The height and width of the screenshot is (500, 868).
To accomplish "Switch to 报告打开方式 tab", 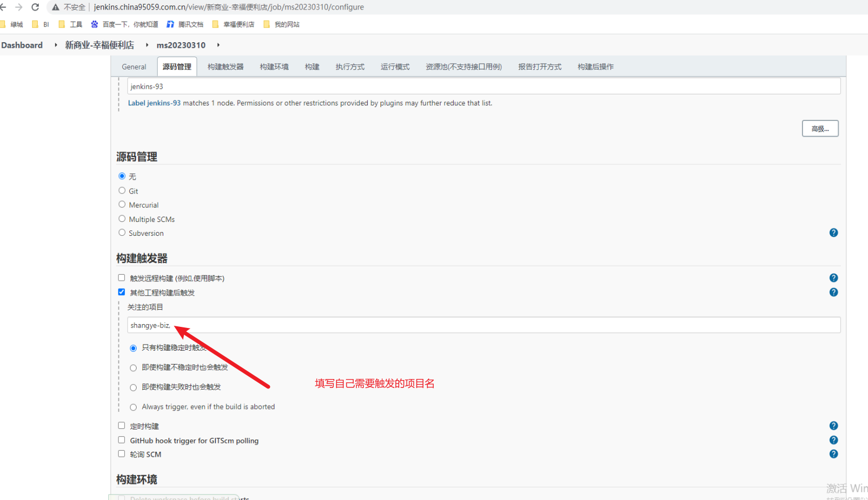I will [540, 67].
